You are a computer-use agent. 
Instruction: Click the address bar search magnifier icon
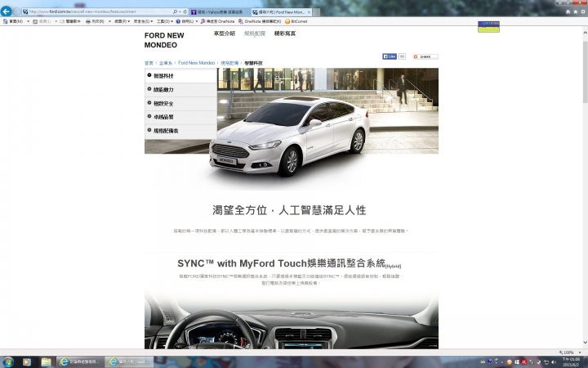pyautogui.click(x=175, y=11)
